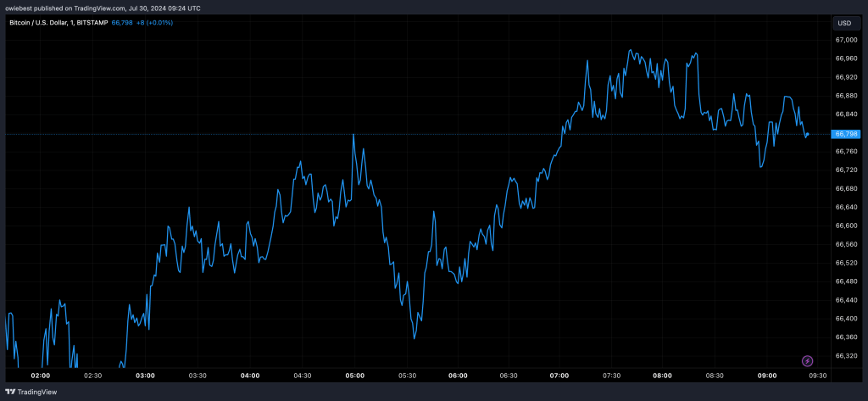The height and width of the screenshot is (401, 868).
Task: Click the Bitcoin / U.S. Dollar symbol title
Action: (x=37, y=23)
